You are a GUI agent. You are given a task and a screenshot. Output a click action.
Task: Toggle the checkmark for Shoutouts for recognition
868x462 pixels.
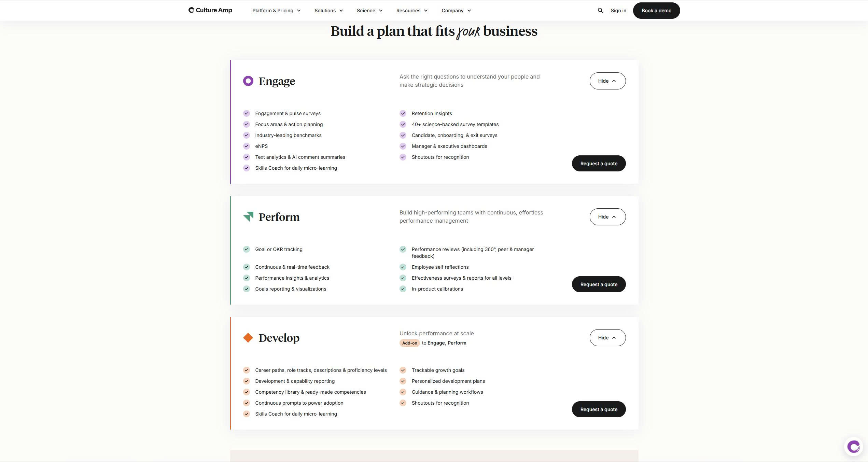point(403,157)
